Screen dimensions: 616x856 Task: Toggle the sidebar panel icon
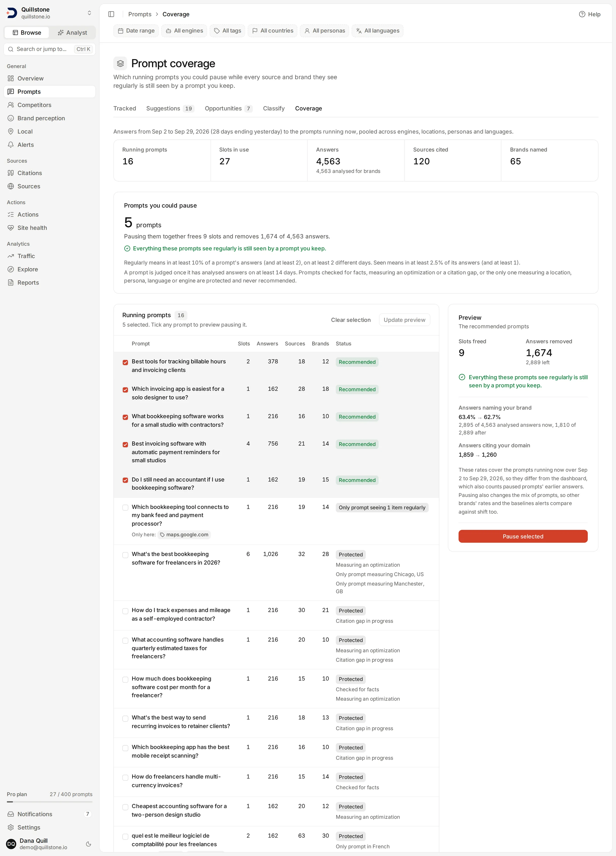(x=111, y=14)
